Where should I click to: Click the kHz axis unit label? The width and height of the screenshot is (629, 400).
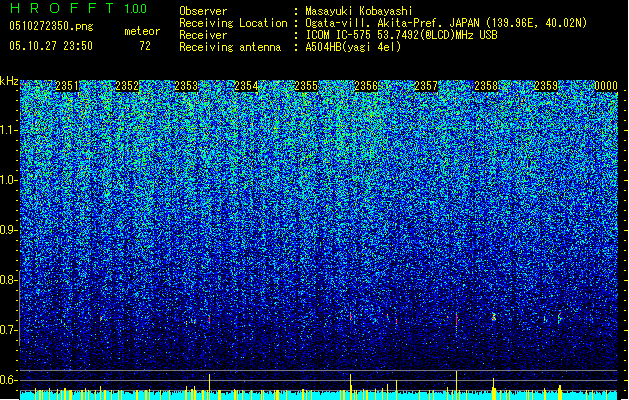(x=9, y=81)
